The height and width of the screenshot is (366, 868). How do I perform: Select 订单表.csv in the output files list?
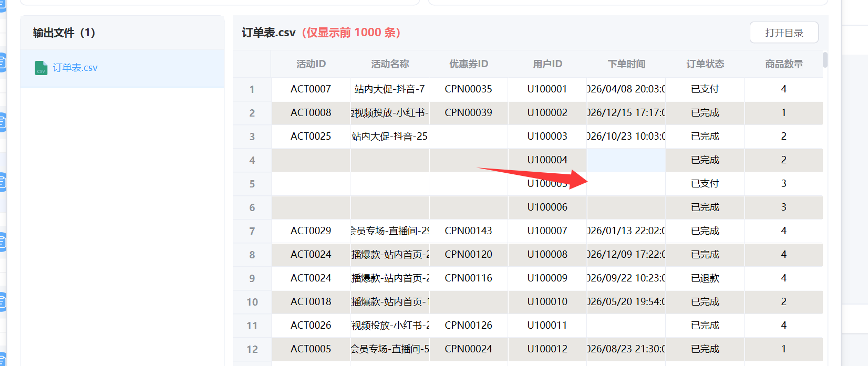coord(75,68)
